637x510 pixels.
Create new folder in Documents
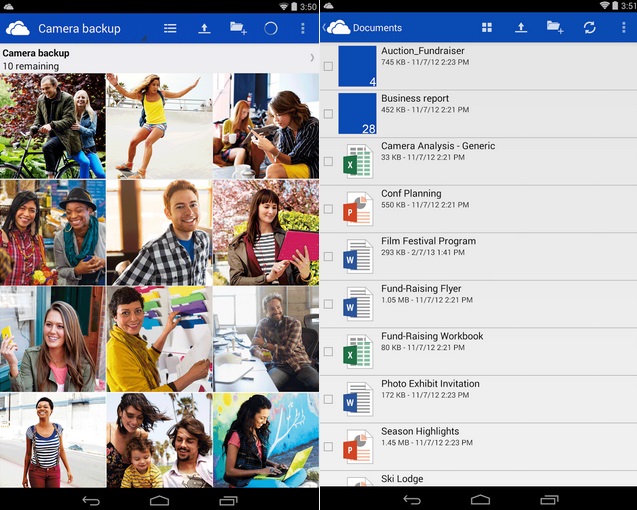555,28
